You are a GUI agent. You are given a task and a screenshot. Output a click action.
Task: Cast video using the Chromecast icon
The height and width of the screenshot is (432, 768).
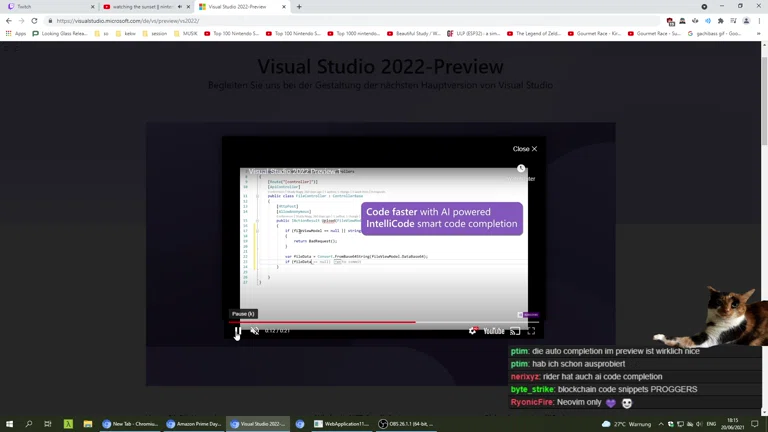point(515,331)
